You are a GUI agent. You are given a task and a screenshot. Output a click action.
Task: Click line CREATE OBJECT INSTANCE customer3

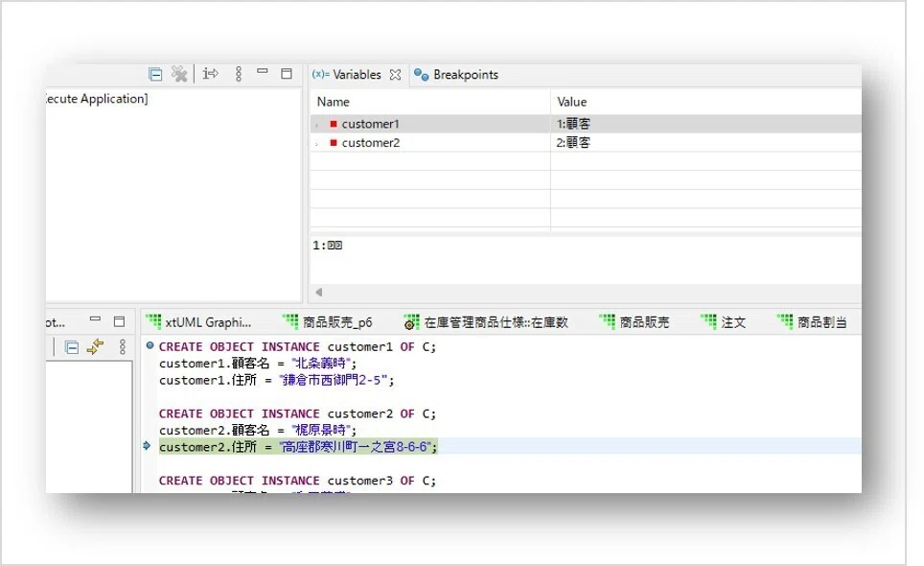point(297,481)
